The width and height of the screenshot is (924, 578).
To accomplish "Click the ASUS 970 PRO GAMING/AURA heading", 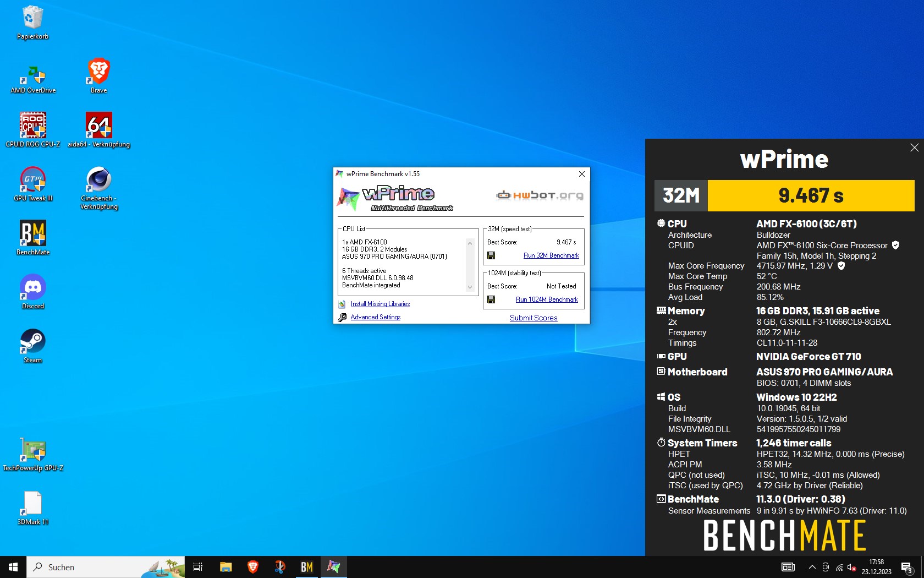I will point(824,372).
